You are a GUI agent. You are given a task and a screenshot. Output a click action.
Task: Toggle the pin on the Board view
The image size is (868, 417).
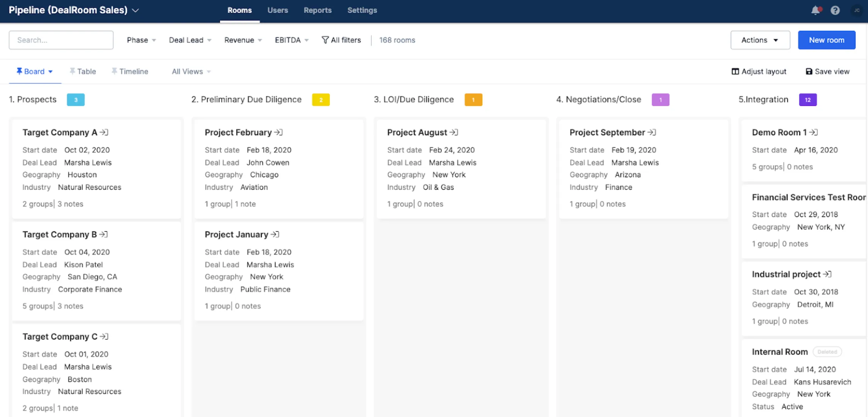click(19, 71)
